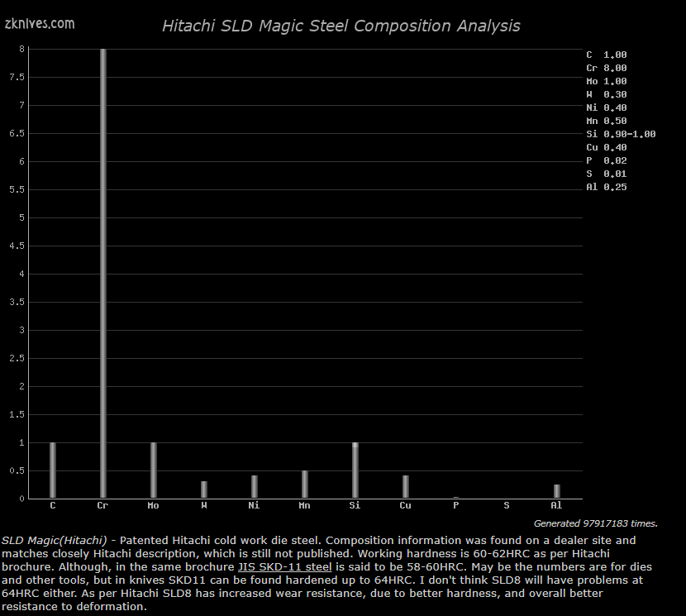Click the Cr bar in the chart
The image size is (686, 616).
[x=103, y=274]
